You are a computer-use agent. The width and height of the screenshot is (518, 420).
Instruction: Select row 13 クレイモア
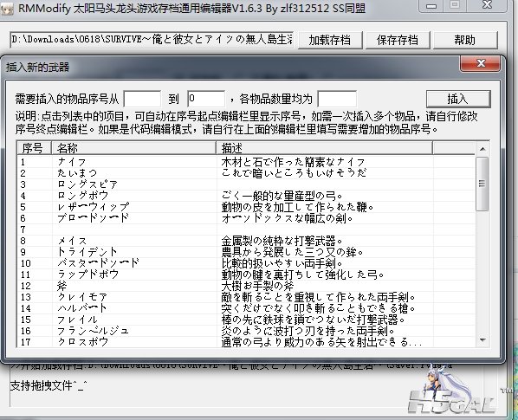pyautogui.click(x=246, y=297)
